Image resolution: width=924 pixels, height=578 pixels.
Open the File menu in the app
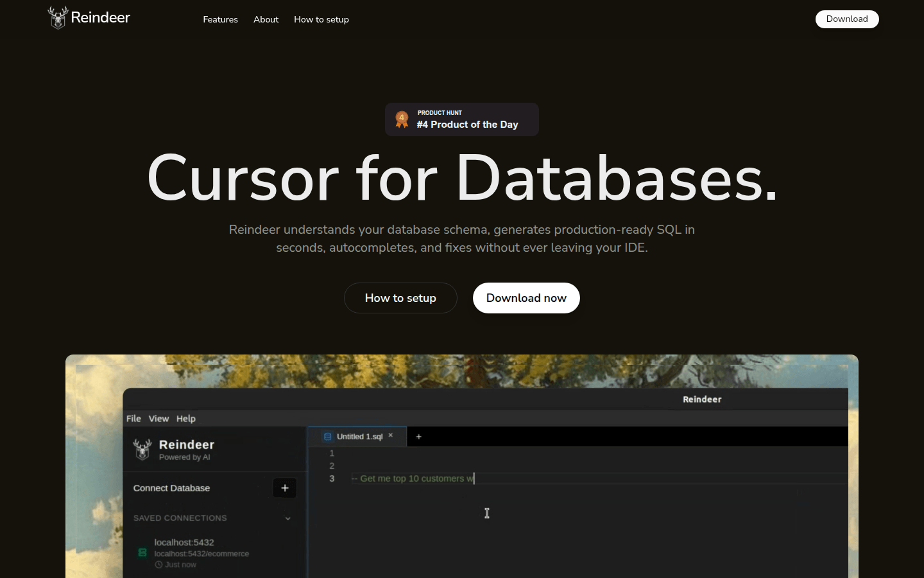pyautogui.click(x=133, y=419)
